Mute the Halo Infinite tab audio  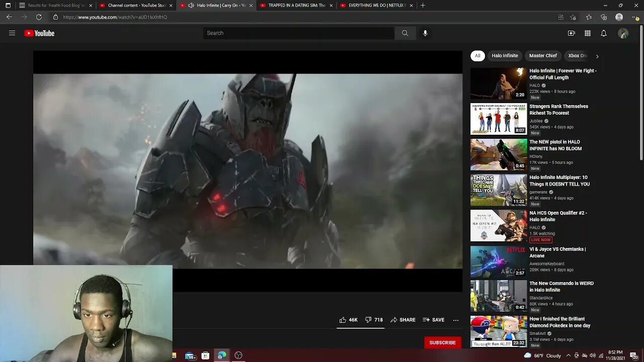(191, 6)
